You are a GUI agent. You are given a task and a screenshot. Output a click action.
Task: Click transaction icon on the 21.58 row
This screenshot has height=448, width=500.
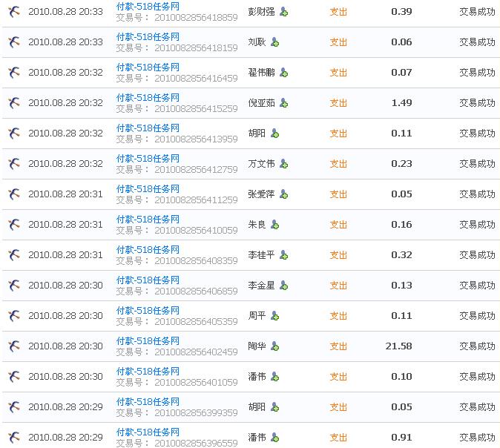(14, 346)
